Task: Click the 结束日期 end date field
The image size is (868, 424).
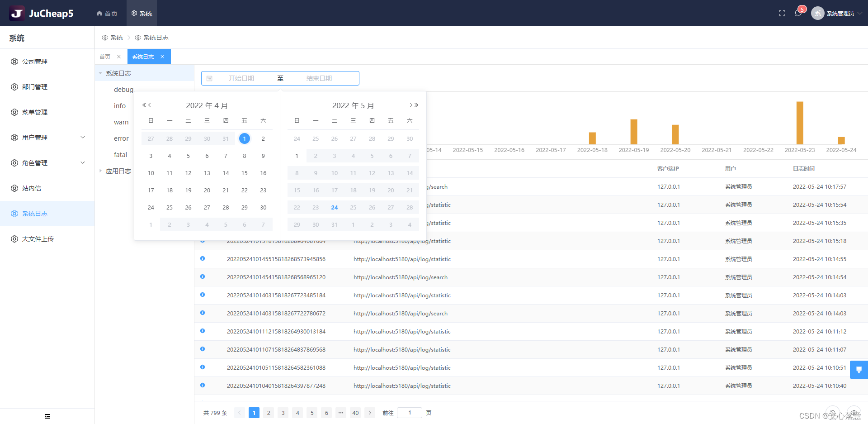Action: [319, 78]
